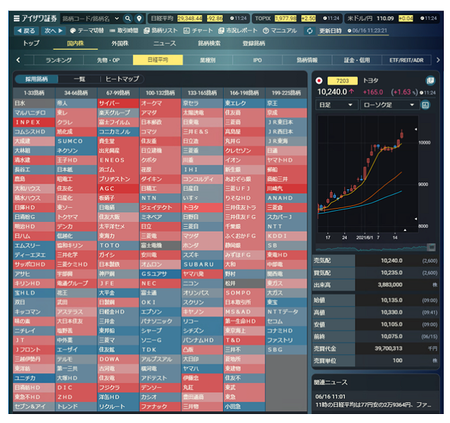Screen dimensions: 450x423
Task: Select the 先物・OP sub-tab
Action: (x=108, y=60)
